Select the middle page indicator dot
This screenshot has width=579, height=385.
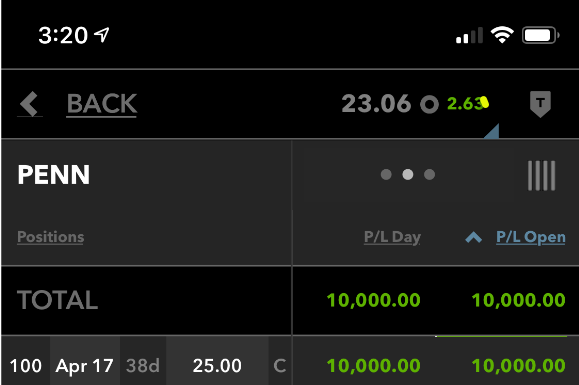coord(408,174)
